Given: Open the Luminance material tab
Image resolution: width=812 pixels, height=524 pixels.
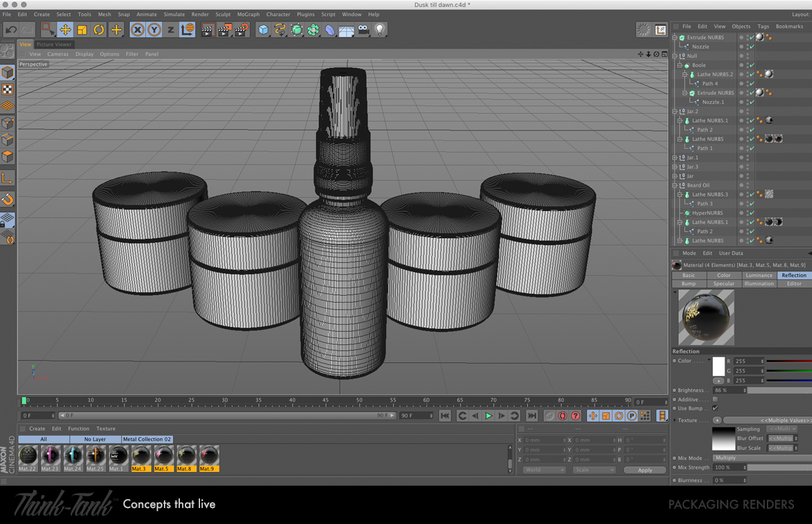Looking at the screenshot, I should pos(759,275).
